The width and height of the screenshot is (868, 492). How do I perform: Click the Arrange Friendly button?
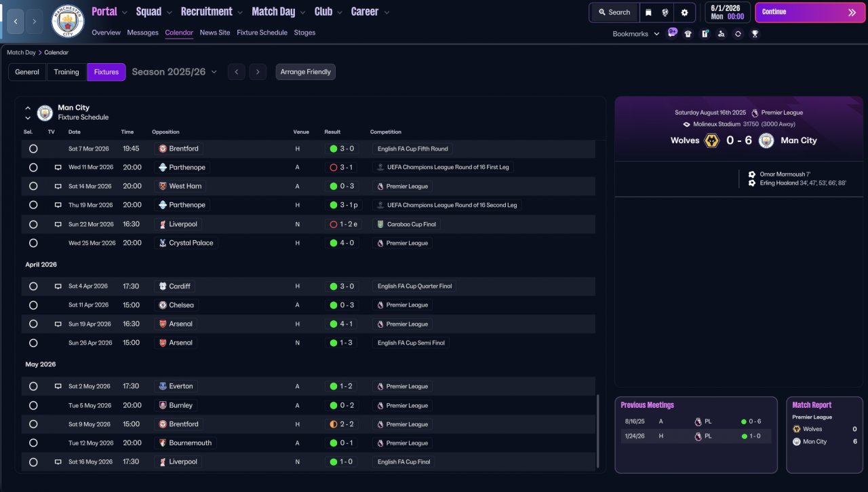[x=306, y=72]
